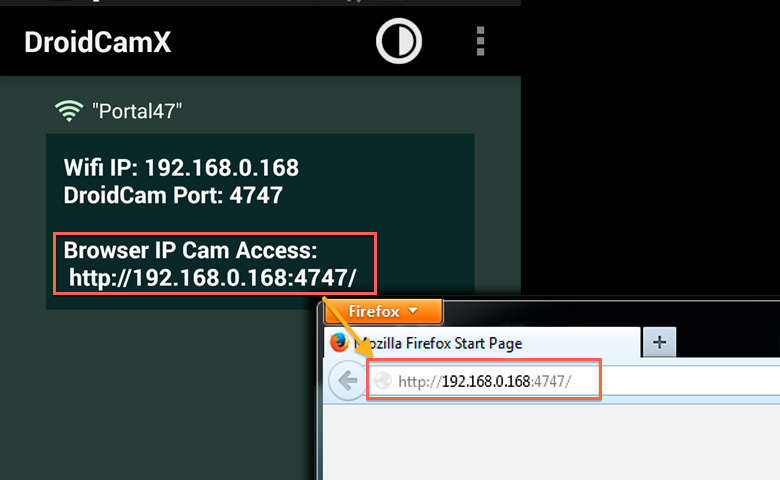Click the Browser IP Cam Access label
The height and width of the screenshot is (480, 780).
191,250
